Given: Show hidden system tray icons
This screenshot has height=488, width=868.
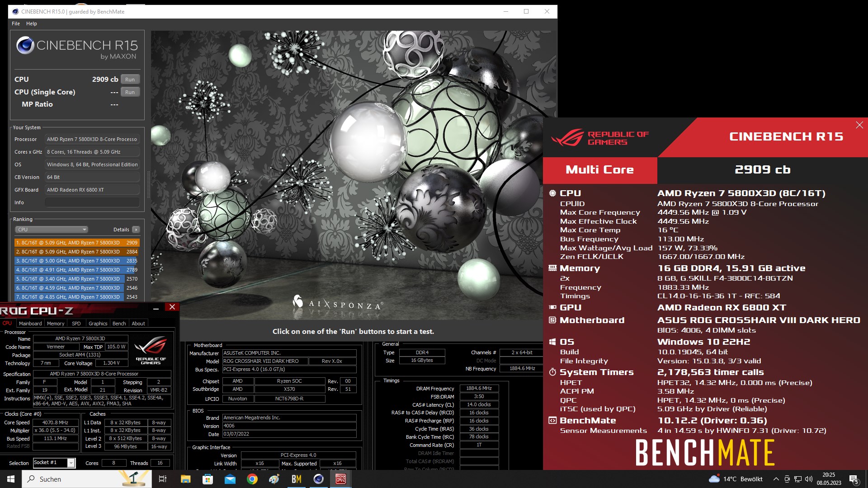Looking at the screenshot, I should click(x=776, y=479).
